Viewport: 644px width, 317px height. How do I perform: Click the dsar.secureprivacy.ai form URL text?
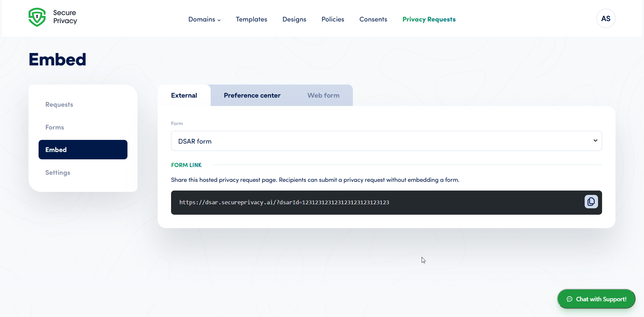pyautogui.click(x=284, y=202)
